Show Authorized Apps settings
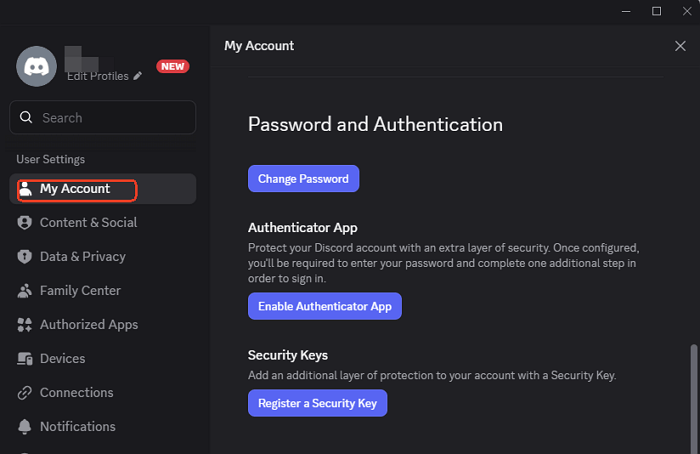Viewport: 700px width, 454px height. [x=103, y=325]
